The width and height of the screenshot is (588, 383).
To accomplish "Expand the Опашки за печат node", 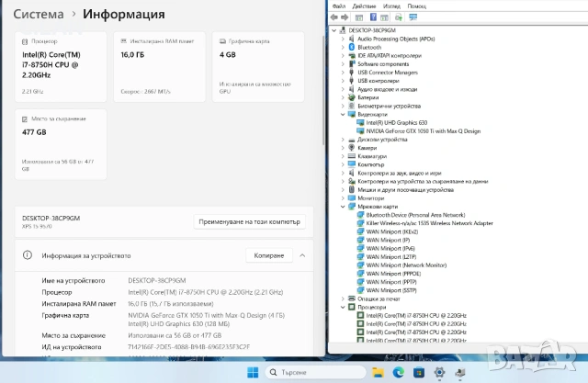I will click(343, 299).
